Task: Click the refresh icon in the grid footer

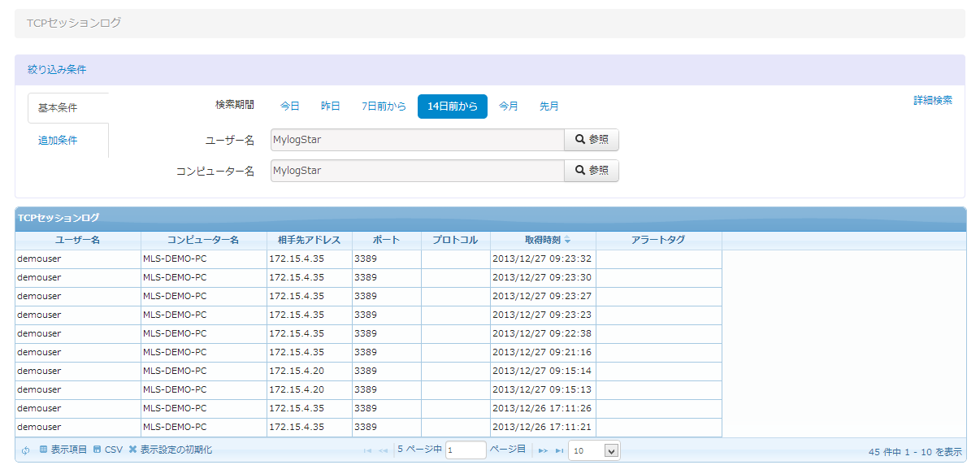Action: [x=26, y=450]
